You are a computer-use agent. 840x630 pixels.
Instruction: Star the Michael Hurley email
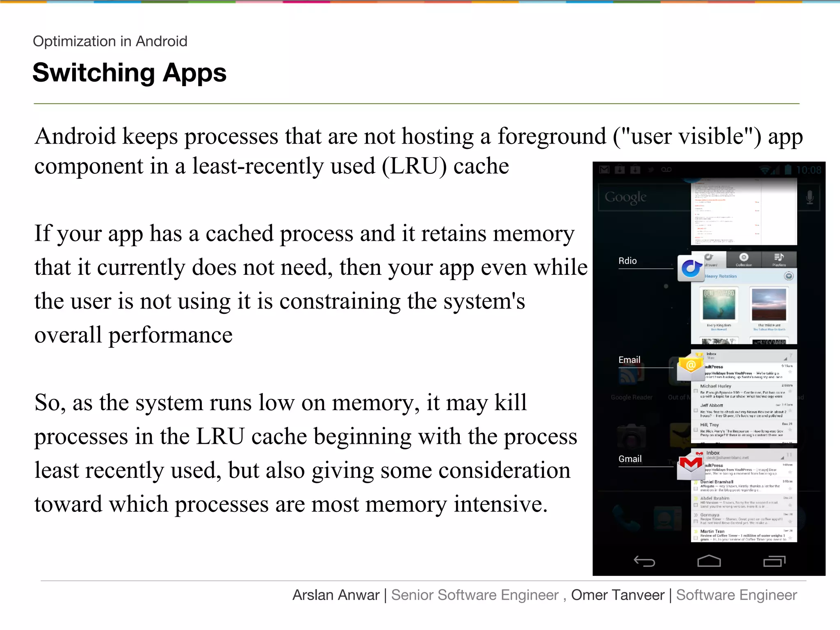(790, 392)
